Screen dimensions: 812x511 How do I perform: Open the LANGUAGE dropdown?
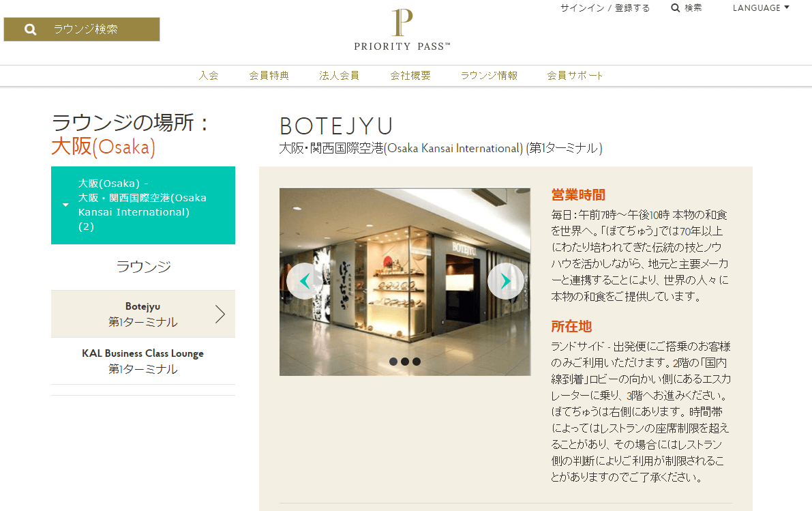point(761,8)
